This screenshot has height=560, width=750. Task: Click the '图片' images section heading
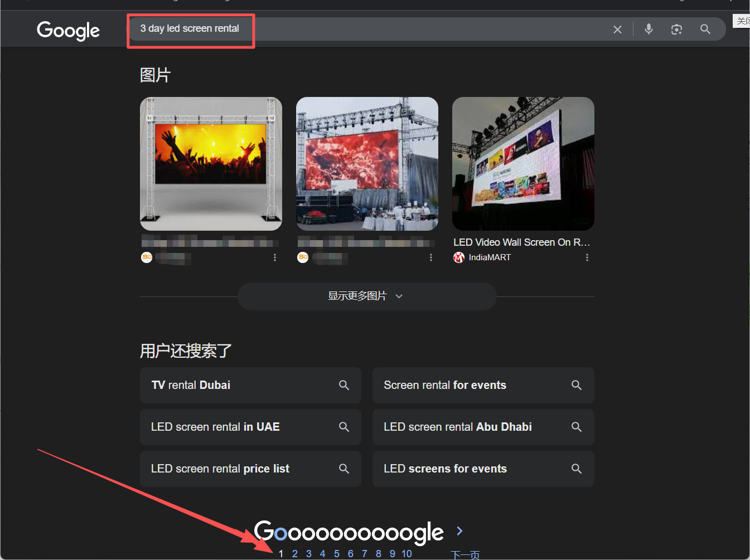[155, 75]
